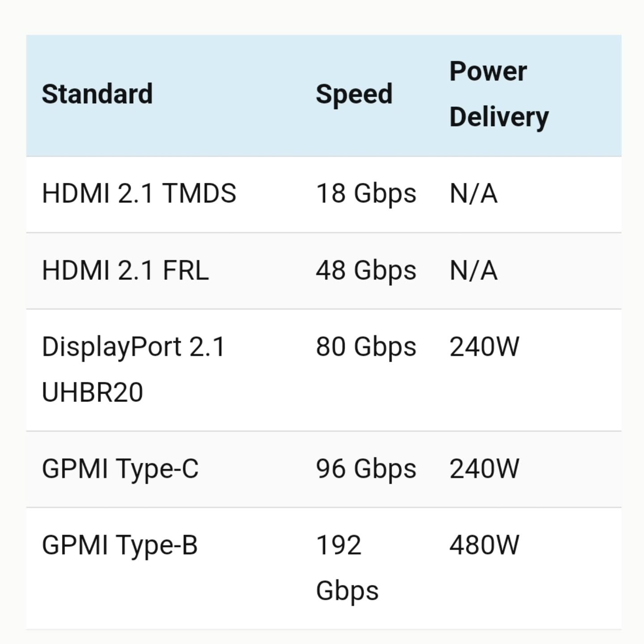
Task: Select the Speed column header
Action: click(x=354, y=94)
